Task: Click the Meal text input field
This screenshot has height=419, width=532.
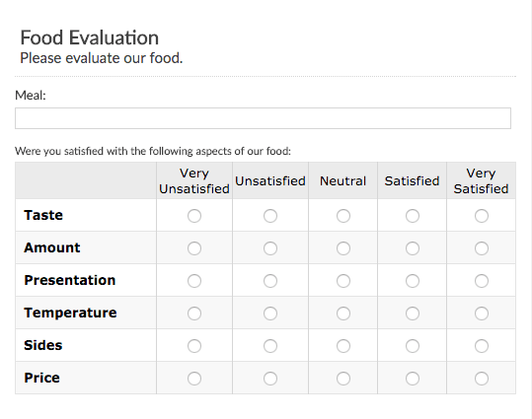Action: [x=263, y=118]
